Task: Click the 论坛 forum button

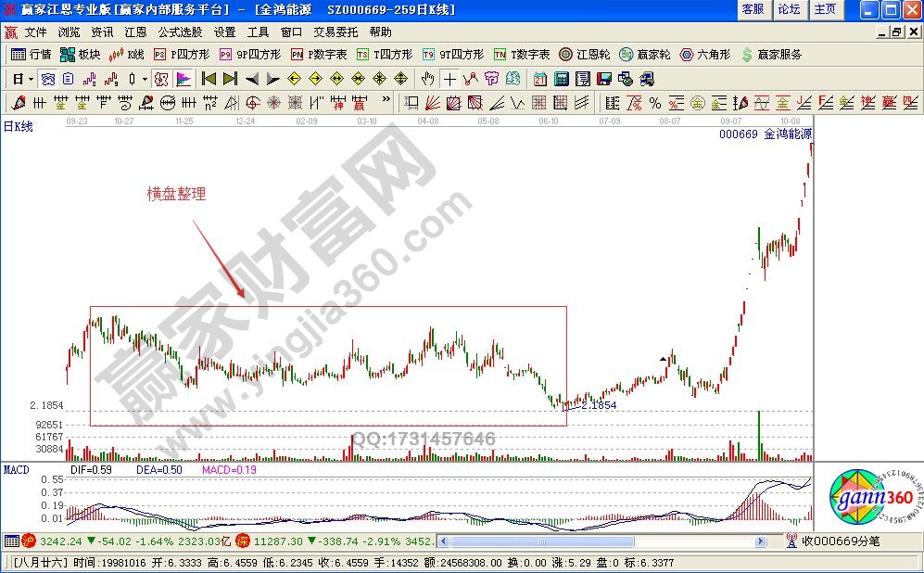Action: (x=789, y=9)
